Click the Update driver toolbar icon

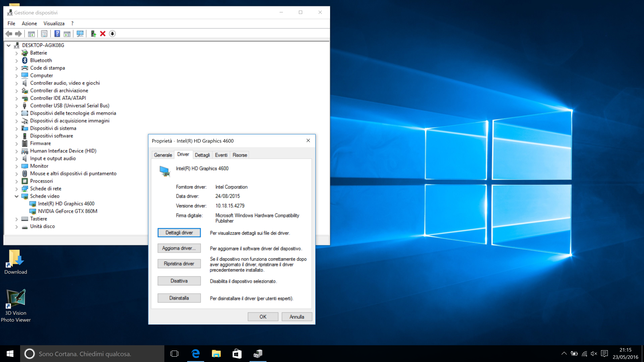click(x=93, y=34)
